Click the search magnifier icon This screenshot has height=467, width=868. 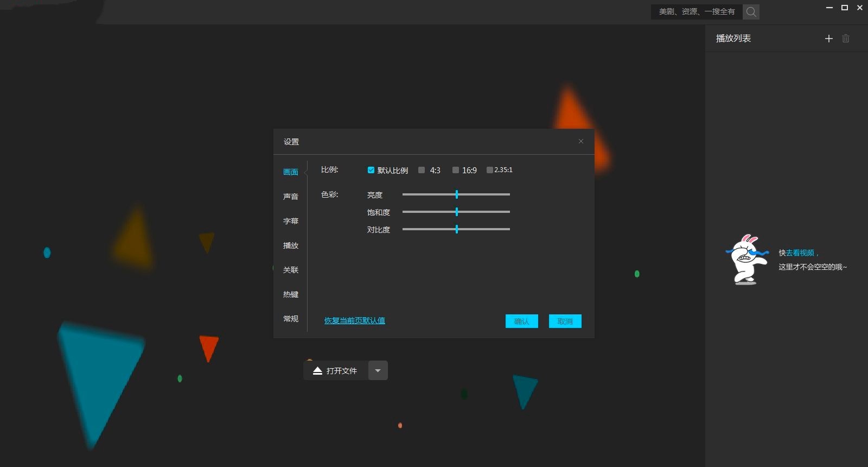tap(751, 11)
